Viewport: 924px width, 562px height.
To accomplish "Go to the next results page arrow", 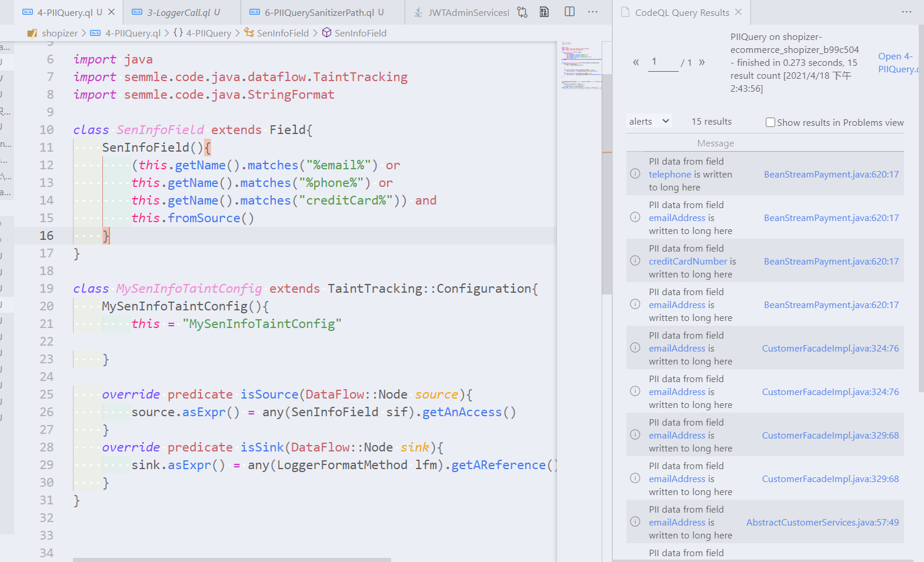I will point(702,62).
